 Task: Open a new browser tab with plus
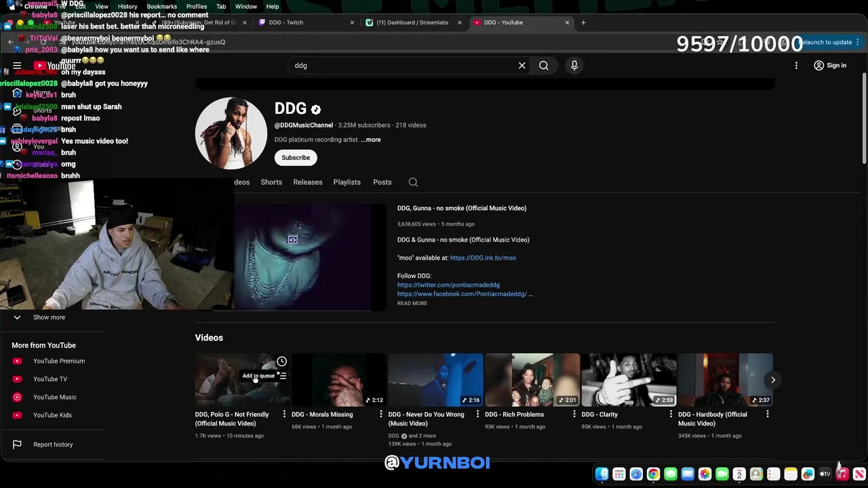coord(583,22)
